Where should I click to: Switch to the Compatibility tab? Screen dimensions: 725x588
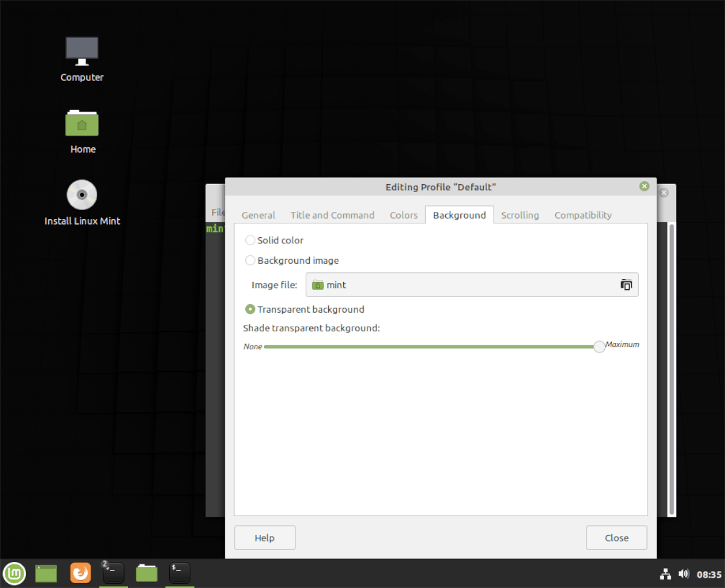click(x=582, y=215)
